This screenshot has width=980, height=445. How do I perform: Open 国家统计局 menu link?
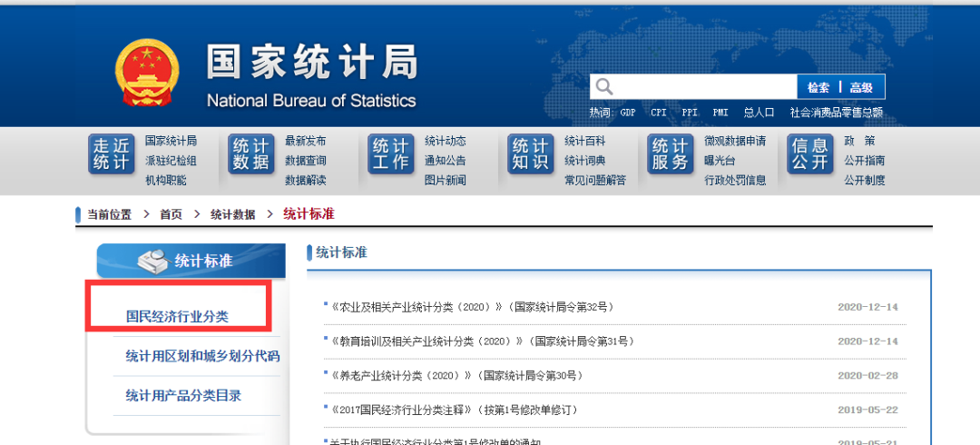(x=171, y=141)
